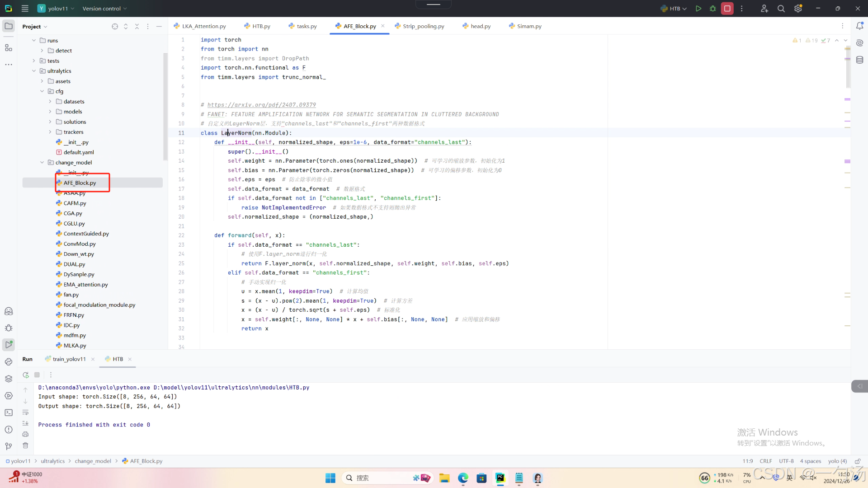The image size is (868, 488).
Task: Click the Debug bug icon in the toolbar
Action: click(713, 9)
